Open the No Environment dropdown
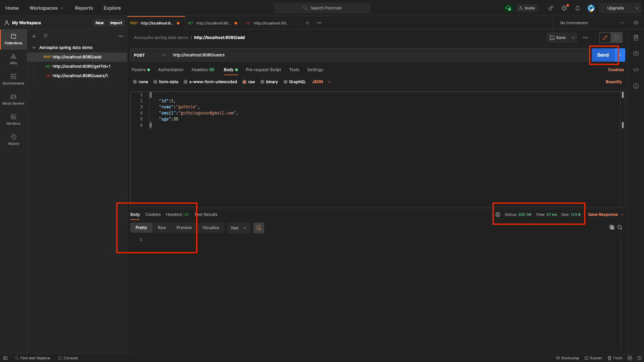 pos(592,23)
